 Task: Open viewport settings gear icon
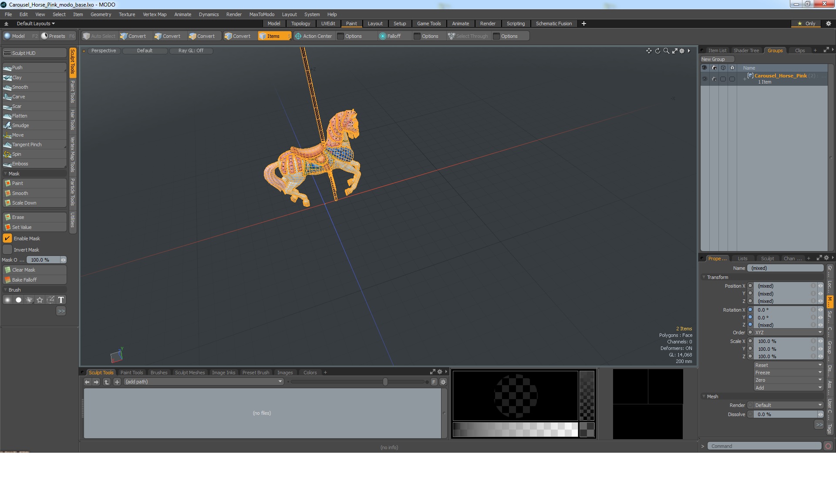coord(682,51)
